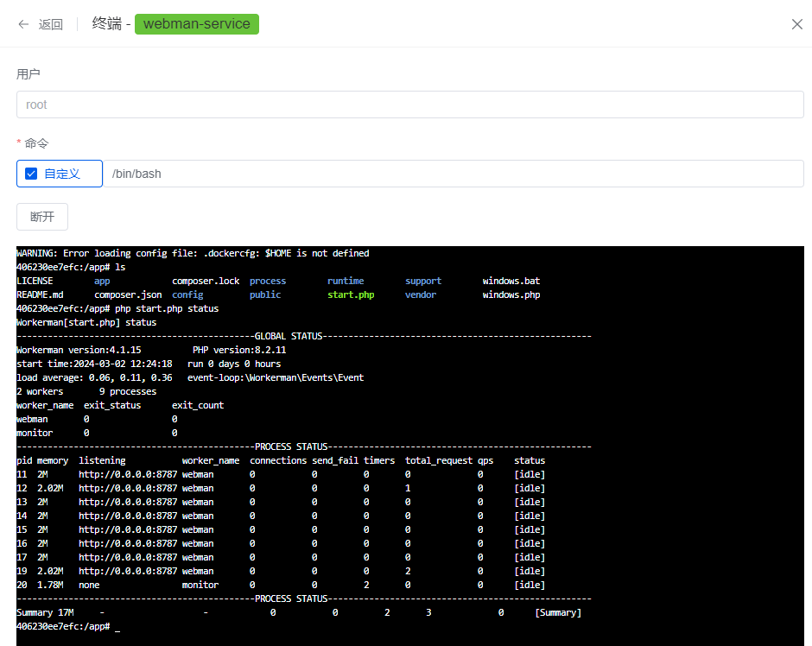Screen dimensions: 812x646
Task: Click the 'runtime' directory name
Action: (346, 281)
